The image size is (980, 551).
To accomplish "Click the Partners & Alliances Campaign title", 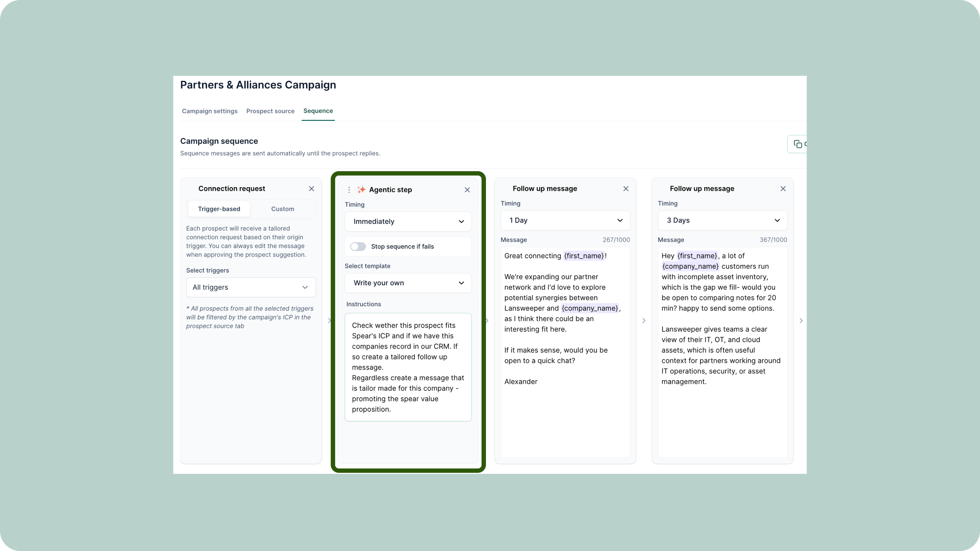I will pyautogui.click(x=258, y=85).
